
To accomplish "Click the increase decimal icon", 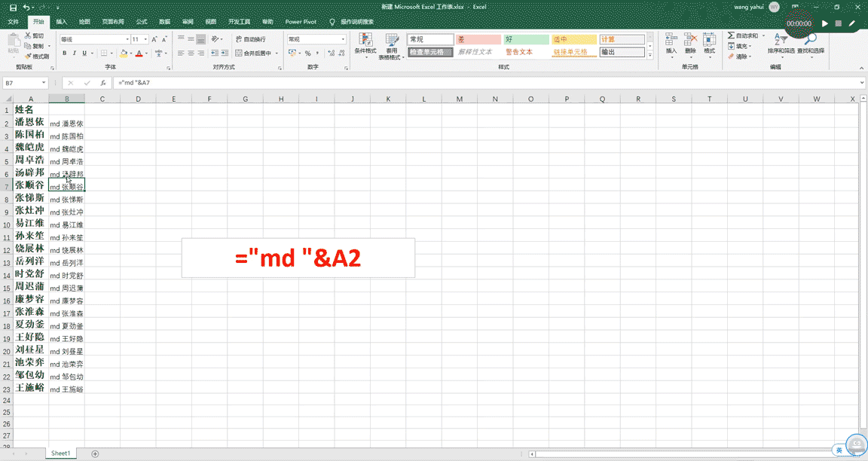I will [331, 53].
